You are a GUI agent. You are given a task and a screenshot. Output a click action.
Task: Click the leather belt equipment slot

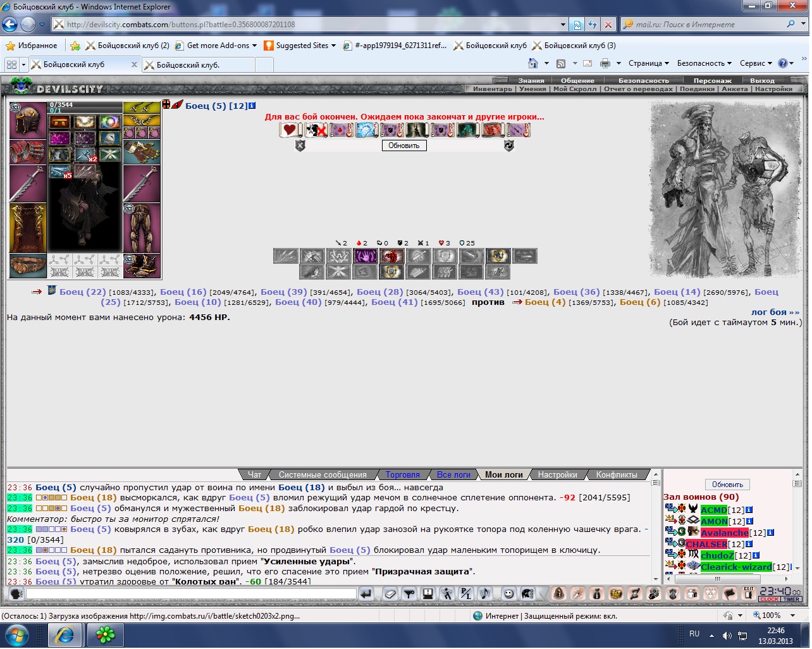tap(28, 266)
